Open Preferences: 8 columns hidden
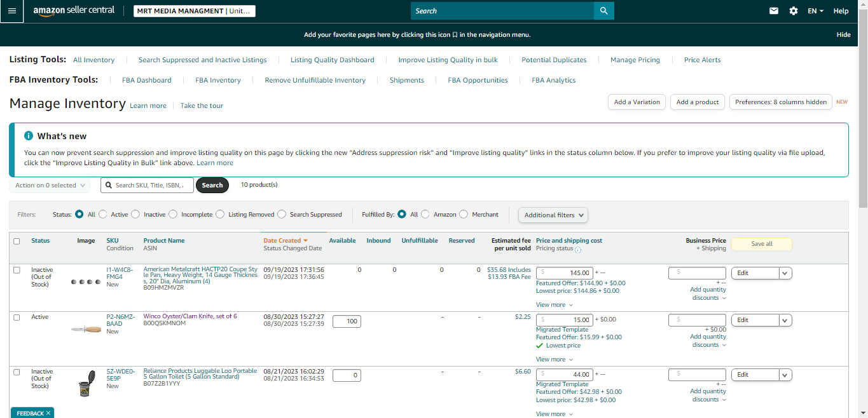 click(781, 102)
